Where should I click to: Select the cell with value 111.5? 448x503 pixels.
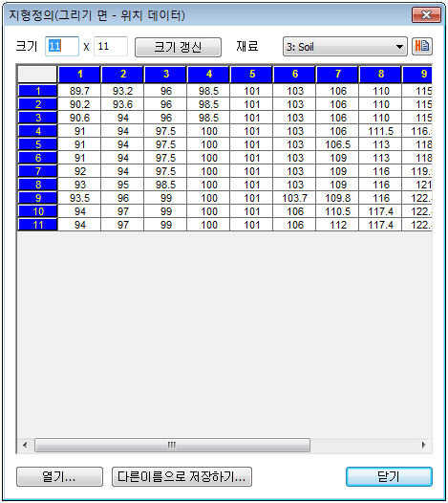380,131
